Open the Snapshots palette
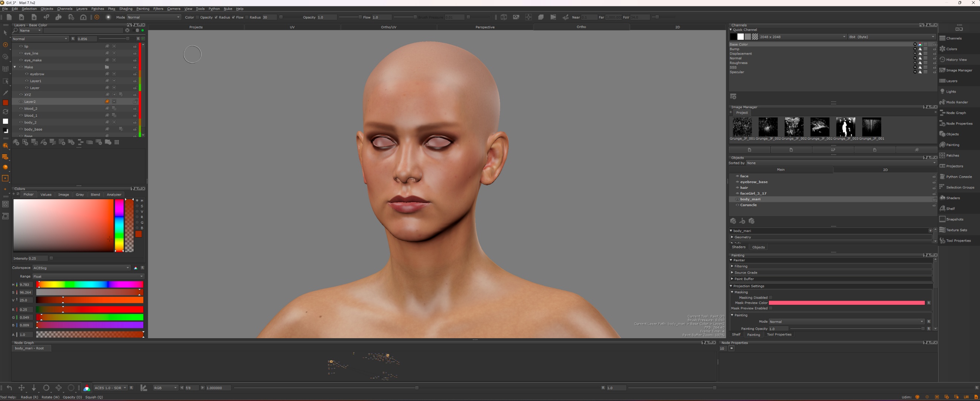This screenshot has height=401, width=980. pos(954,219)
